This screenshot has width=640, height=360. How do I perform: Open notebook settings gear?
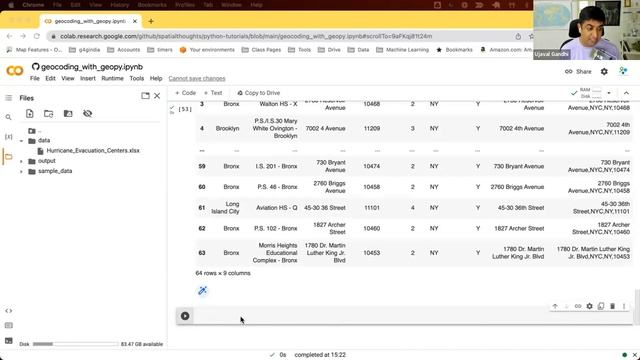pyautogui.click(x=604, y=71)
